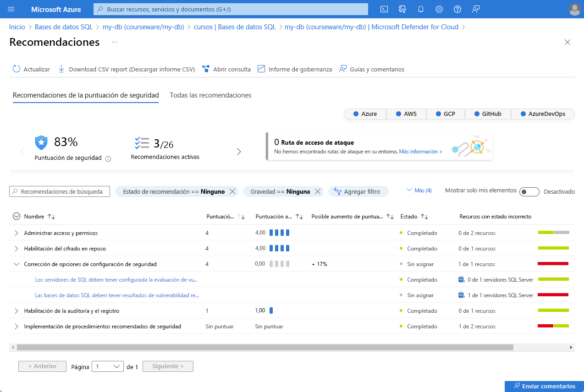Open Microsoft Defender for Cloud breadcrumb
Viewport: 584px width, 392px height.
371,27
